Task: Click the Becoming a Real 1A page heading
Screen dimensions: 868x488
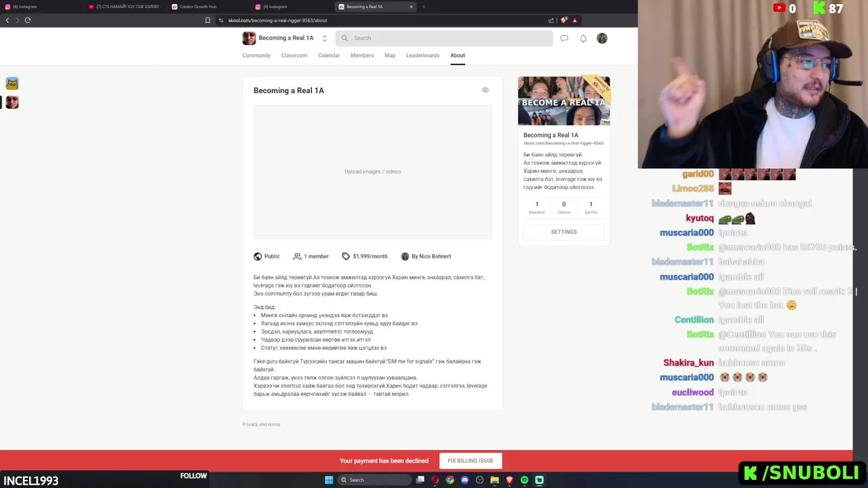Action: tap(289, 90)
